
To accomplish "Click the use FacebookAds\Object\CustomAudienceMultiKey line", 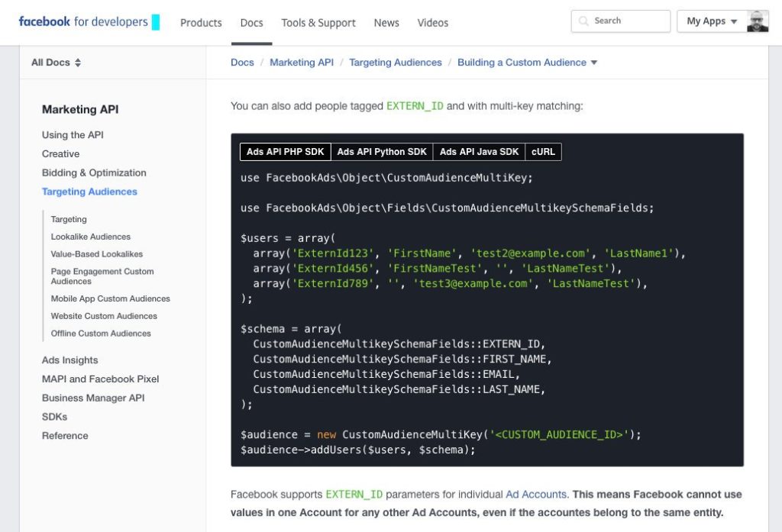I will pos(386,178).
